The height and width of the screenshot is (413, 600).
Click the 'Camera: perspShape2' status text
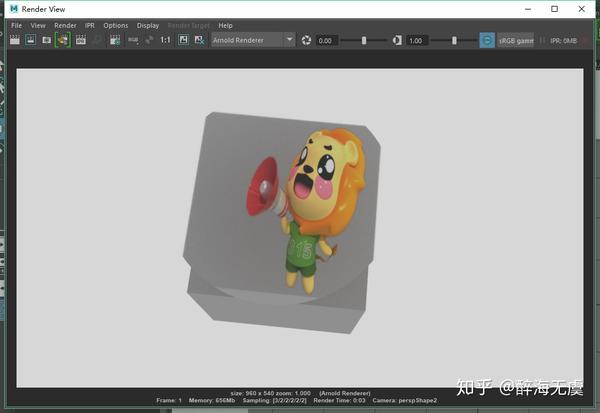pyautogui.click(x=404, y=400)
